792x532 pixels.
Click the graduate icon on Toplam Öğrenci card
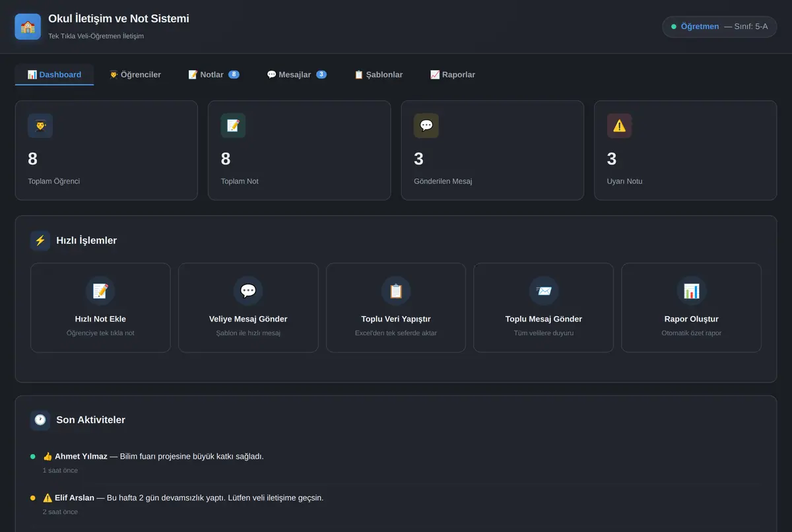[x=40, y=125]
